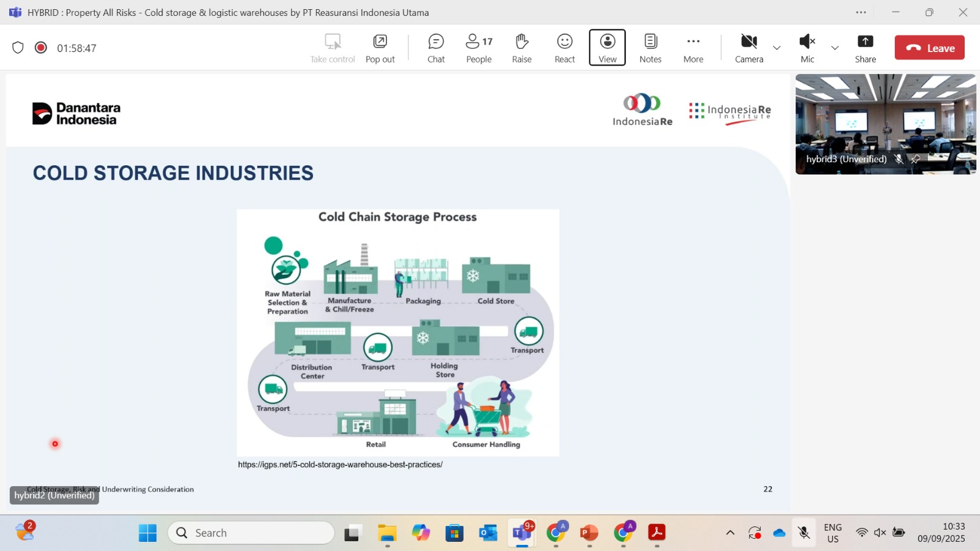Screen dimensions: 980x551
Task: Click the Share content icon
Action: tap(865, 48)
